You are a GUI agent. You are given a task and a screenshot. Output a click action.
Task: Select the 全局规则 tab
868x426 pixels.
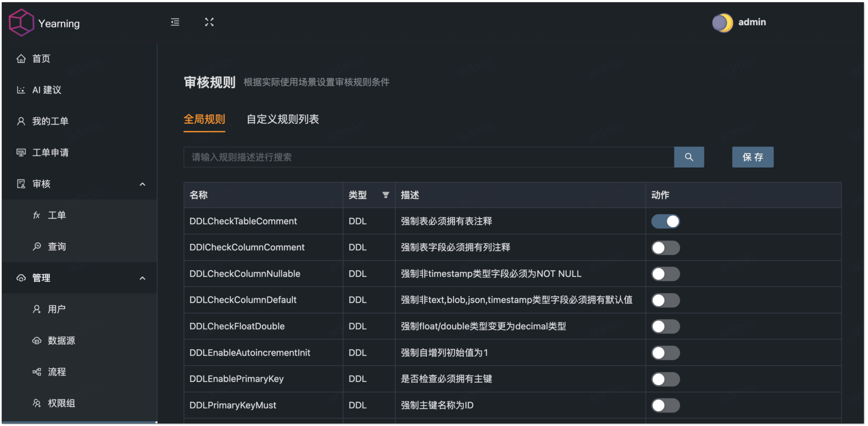[205, 119]
